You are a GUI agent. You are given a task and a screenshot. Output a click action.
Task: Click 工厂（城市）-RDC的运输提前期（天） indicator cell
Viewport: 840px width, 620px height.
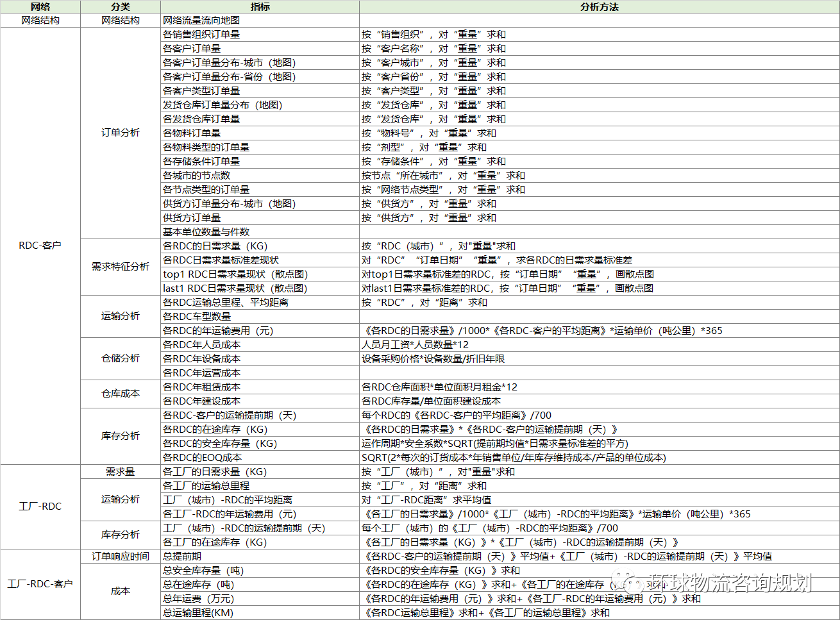click(x=260, y=528)
